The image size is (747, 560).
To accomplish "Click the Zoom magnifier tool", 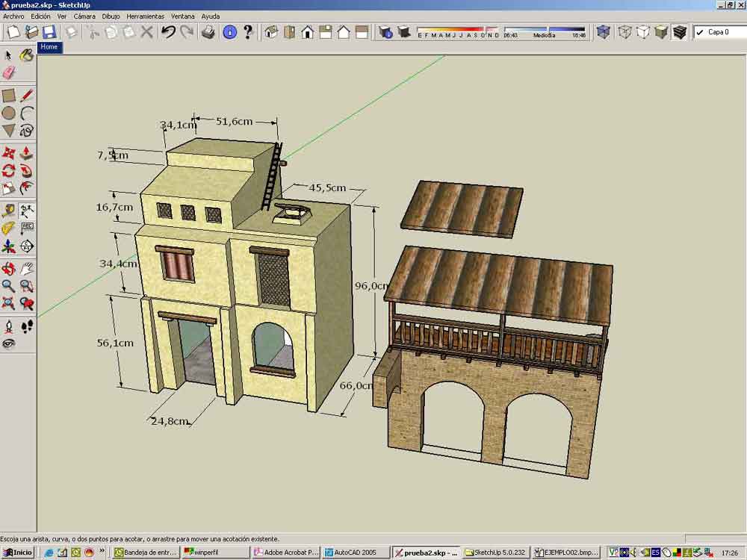I will coord(8,286).
